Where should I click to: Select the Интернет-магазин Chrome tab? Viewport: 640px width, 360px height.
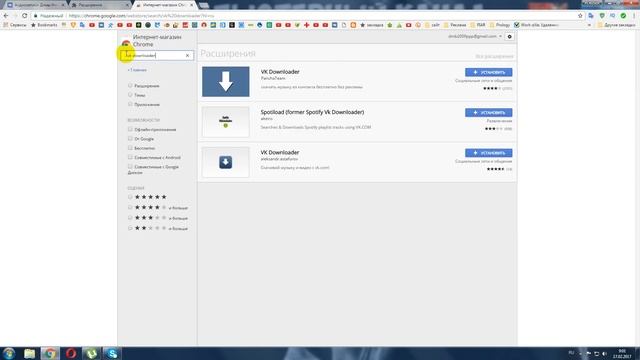163,5
